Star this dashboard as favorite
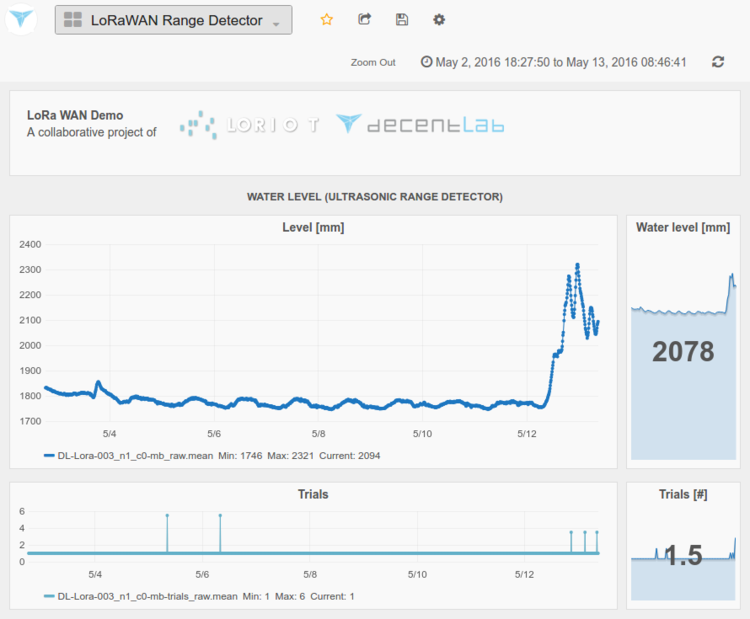 (327, 20)
